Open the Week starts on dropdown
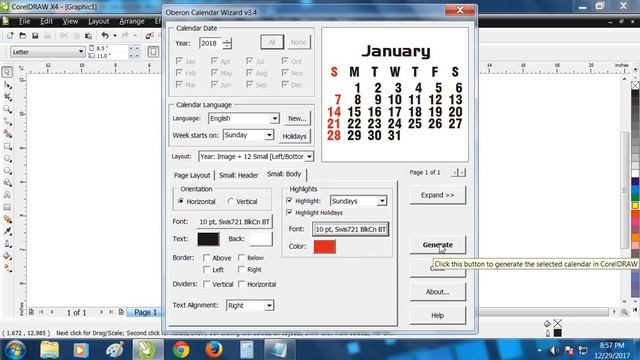This screenshot has height=360, width=640. (269, 135)
